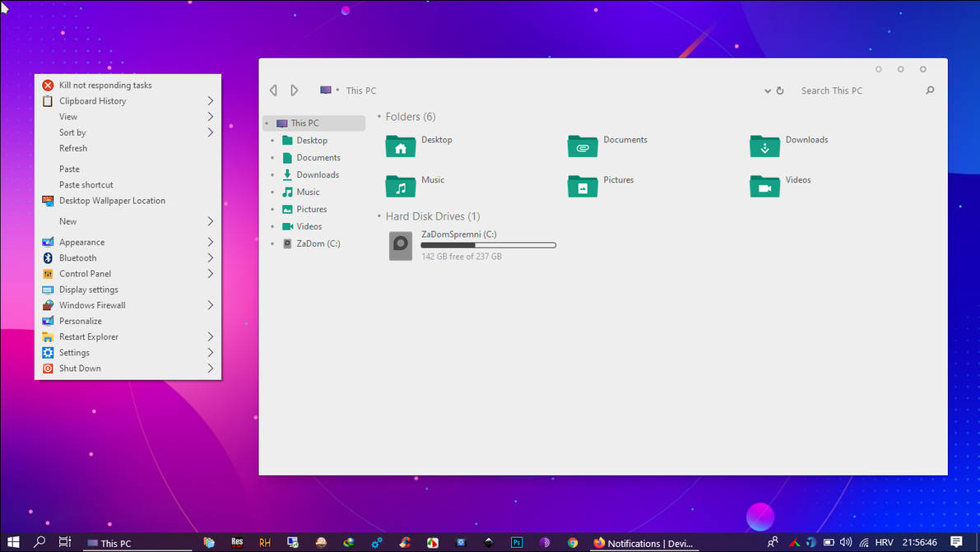Toggle the search dropdown chevron in Explorer toolbar

768,90
